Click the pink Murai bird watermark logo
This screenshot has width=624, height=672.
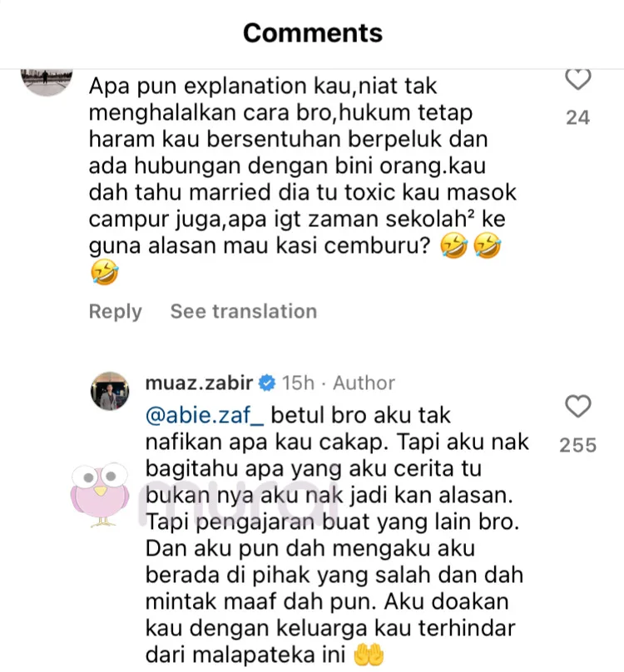tap(100, 494)
